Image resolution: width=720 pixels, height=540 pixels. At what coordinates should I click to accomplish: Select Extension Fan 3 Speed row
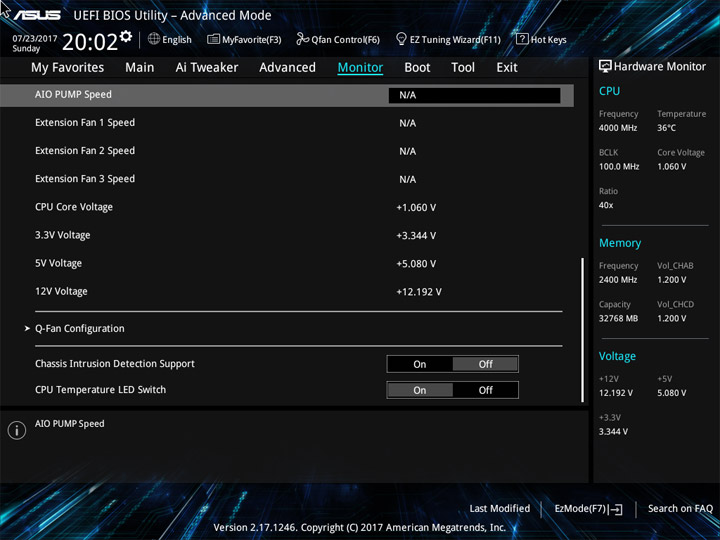[85, 179]
